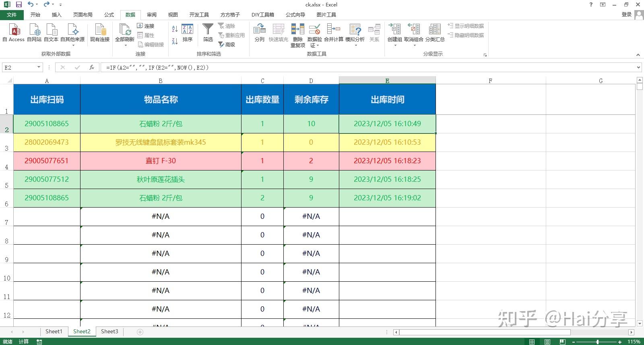Open Refresh All dropdown arrow
The image size is (644, 345).
click(x=125, y=46)
